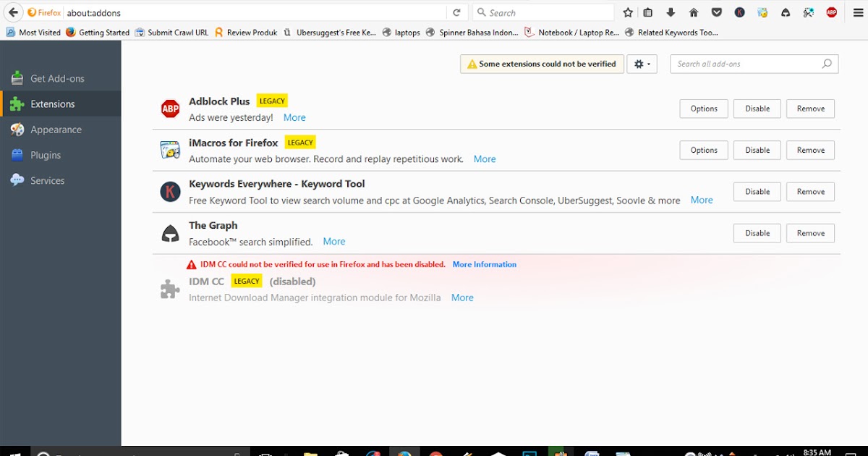Open the Submit Crawl URL bookmark

point(171,33)
